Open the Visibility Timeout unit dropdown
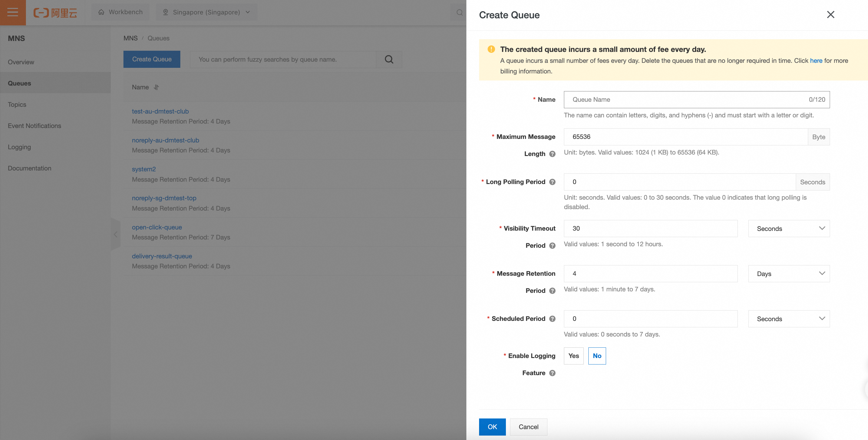 [x=788, y=229]
